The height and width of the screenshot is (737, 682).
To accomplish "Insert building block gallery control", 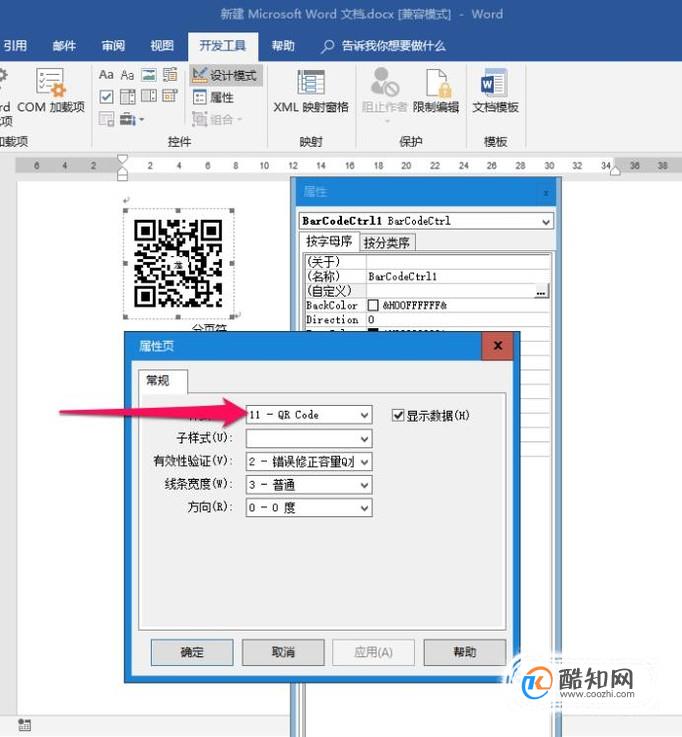I will 170,75.
